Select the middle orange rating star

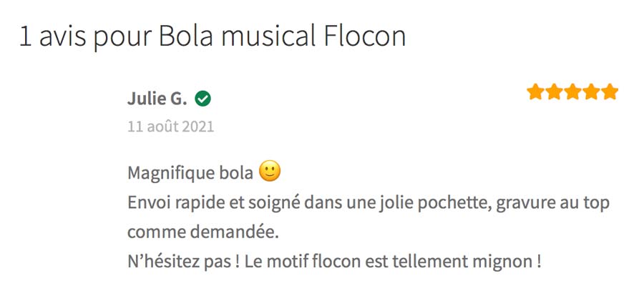tap(572, 92)
